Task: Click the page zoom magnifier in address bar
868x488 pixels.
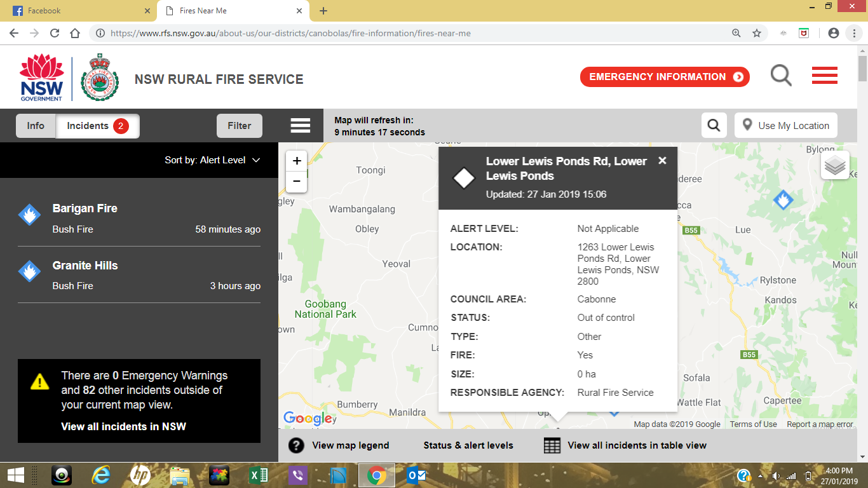Action: point(736,33)
